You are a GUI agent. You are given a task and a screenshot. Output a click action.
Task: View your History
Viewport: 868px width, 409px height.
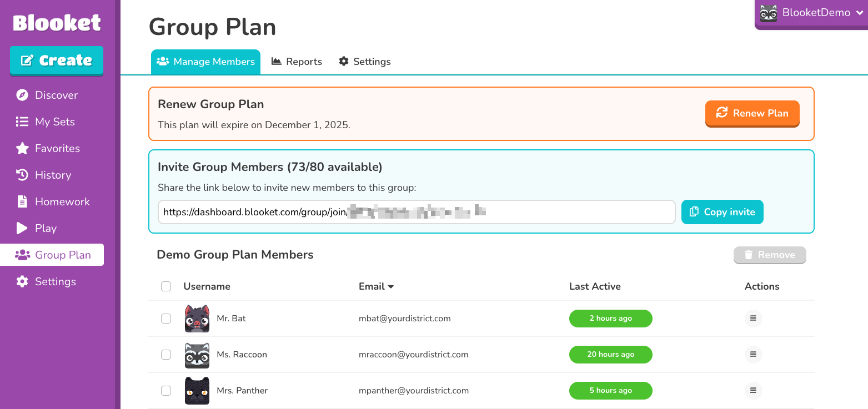53,175
